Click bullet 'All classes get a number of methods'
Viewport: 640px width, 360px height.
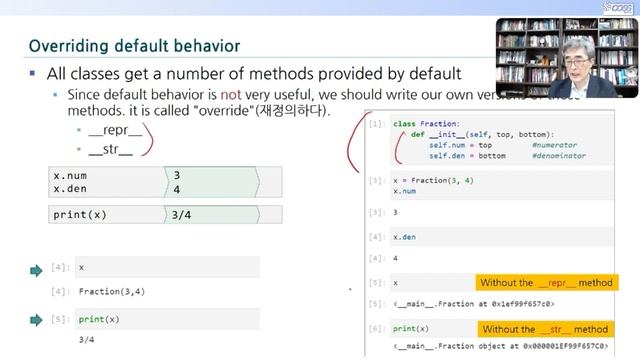pos(254,74)
